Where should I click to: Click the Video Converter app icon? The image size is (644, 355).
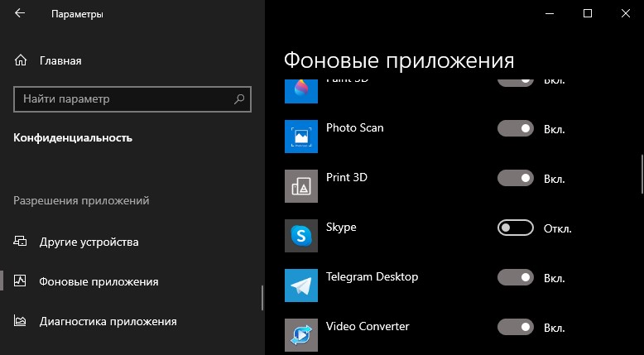pyautogui.click(x=301, y=335)
